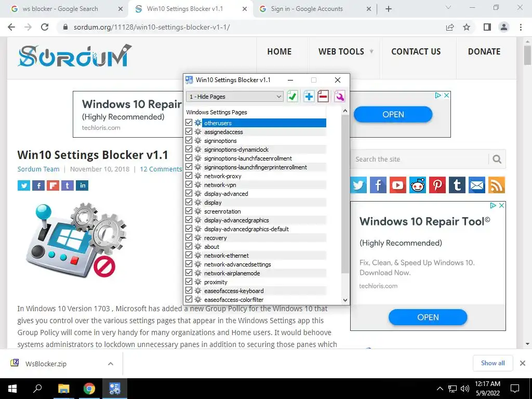Uncheck the display-advanced checkbox
This screenshot has width=532, height=399.
189,193
